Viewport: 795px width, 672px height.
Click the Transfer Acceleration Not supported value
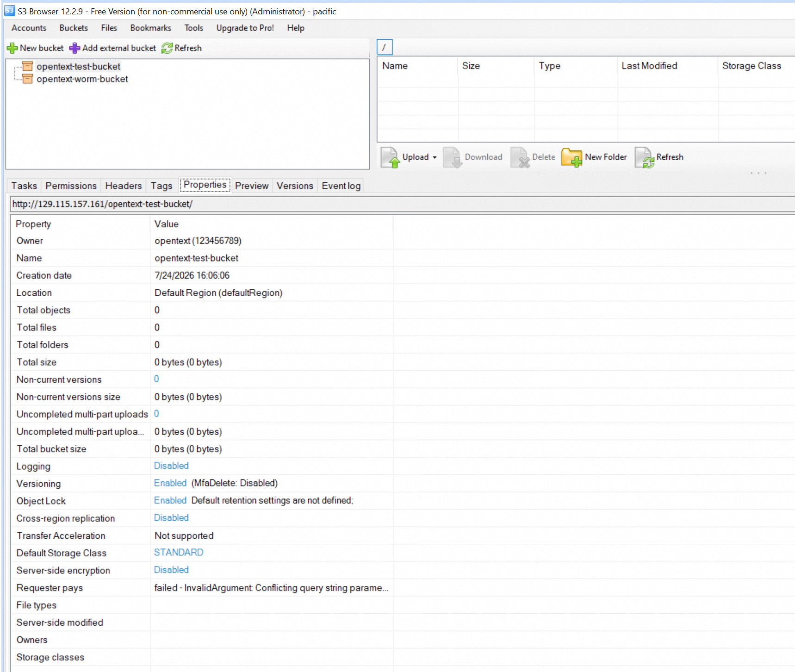(184, 535)
